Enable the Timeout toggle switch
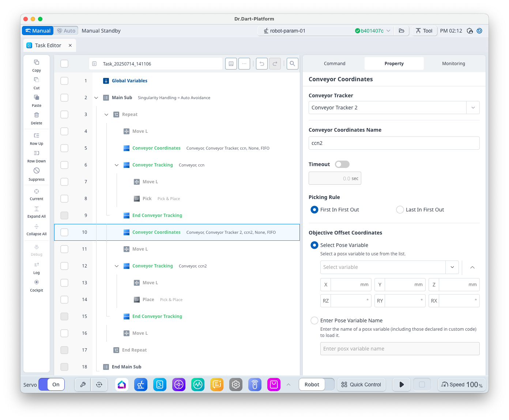Image resolution: width=509 pixels, height=420 pixels. (342, 164)
